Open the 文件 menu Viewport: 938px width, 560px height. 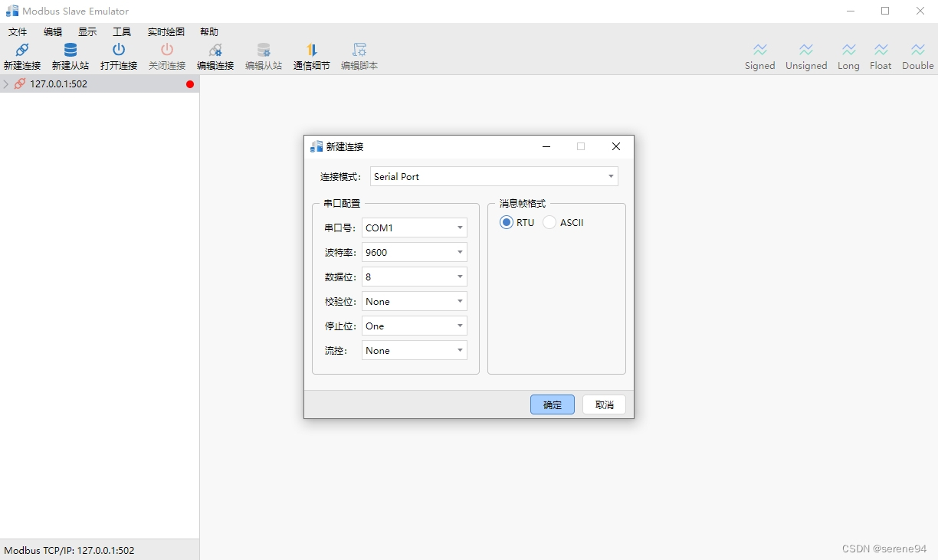coord(18,31)
